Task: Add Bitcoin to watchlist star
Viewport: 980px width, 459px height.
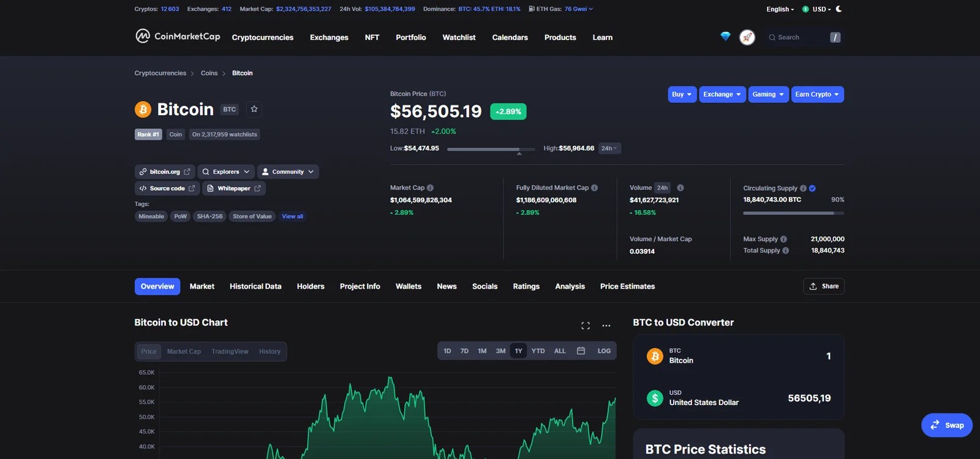Action: pos(254,109)
